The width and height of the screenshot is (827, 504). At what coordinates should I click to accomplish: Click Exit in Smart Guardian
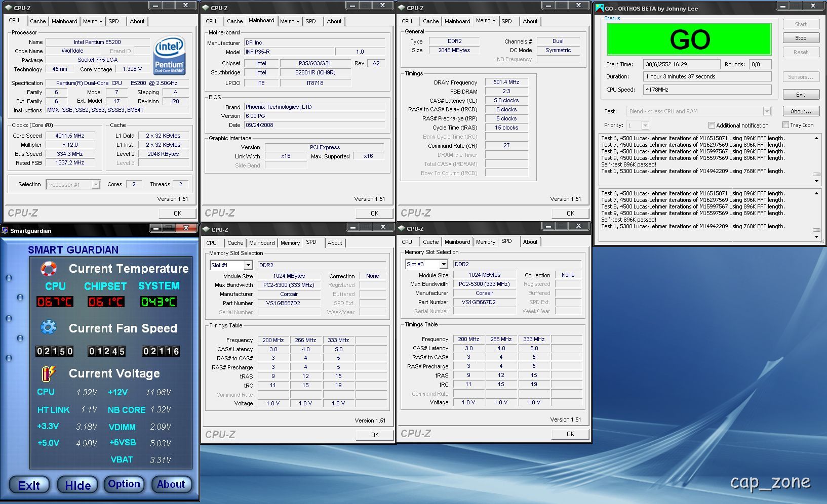coord(29,485)
